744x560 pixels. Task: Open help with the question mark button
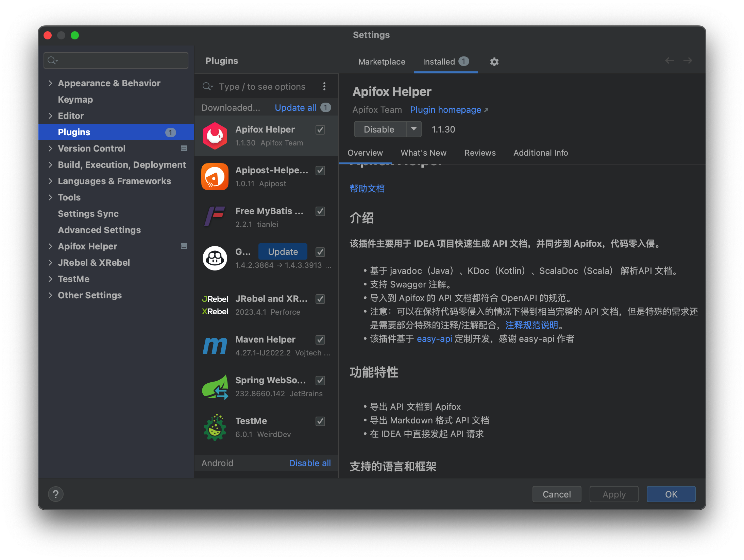tap(56, 494)
